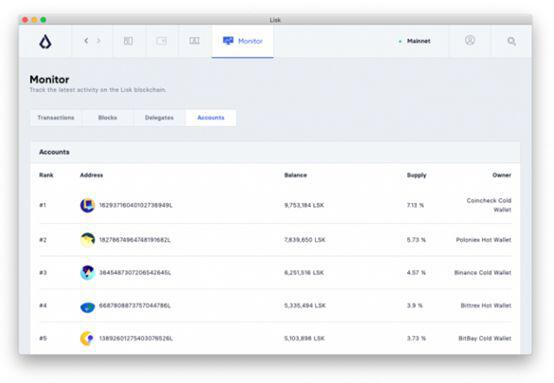
Task: Click rank label #3
Action: point(43,273)
